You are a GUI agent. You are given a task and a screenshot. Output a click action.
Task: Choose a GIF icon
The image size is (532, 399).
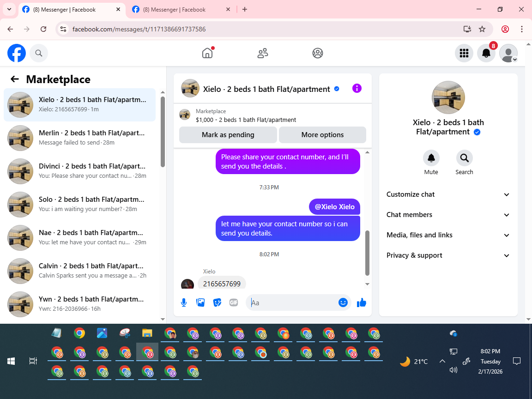(234, 302)
